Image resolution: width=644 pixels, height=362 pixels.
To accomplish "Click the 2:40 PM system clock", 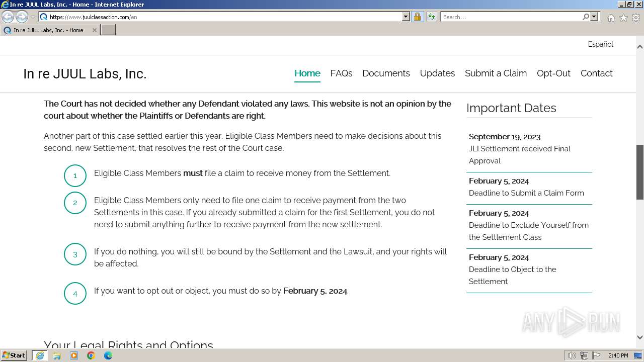I will (x=618, y=355).
